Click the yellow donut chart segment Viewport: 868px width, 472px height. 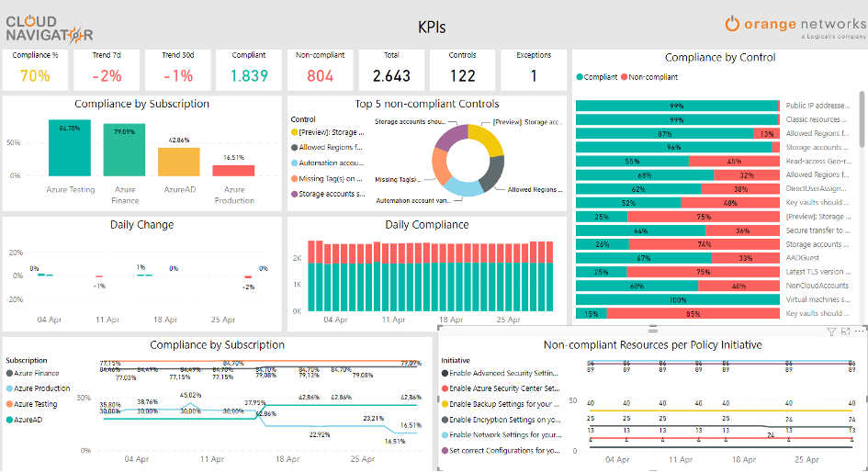(x=488, y=139)
